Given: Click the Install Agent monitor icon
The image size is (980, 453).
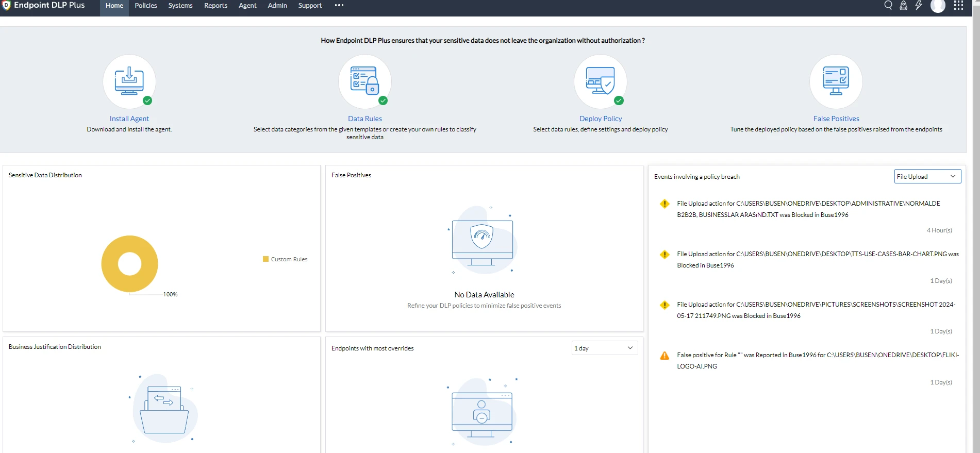Looking at the screenshot, I should [x=129, y=81].
